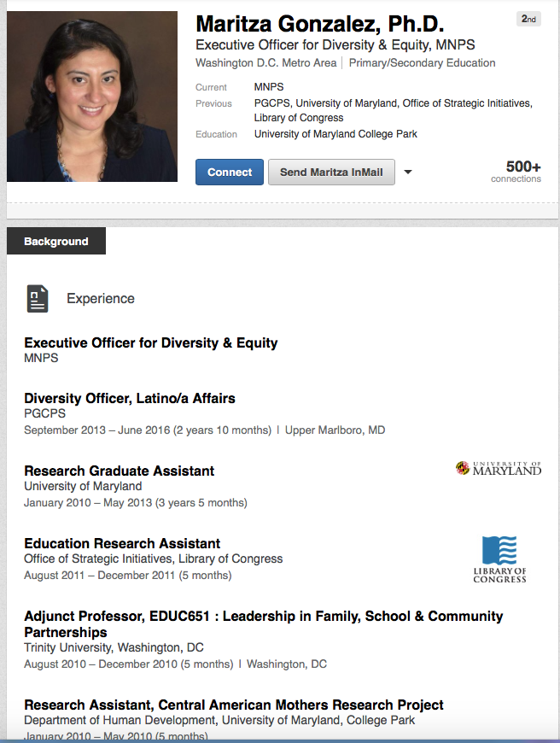Expand the dropdown arrow beside Send InMail
560x743 pixels.
pyautogui.click(x=408, y=172)
